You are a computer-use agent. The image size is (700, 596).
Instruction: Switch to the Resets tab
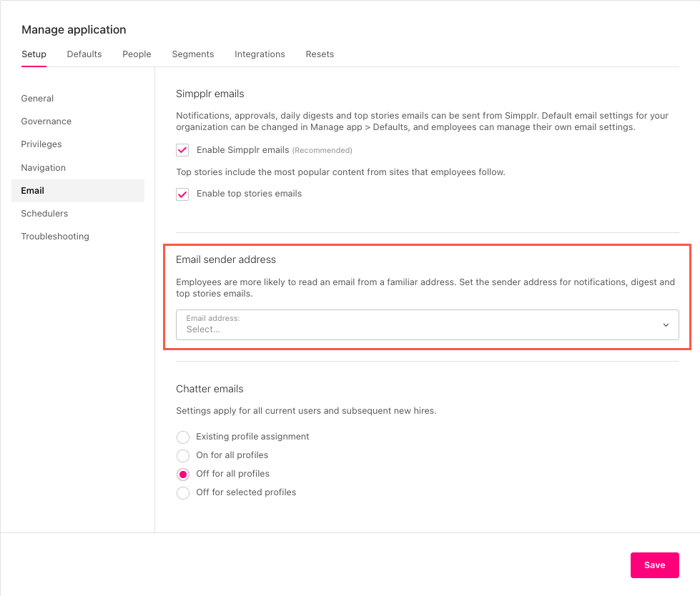[x=319, y=54]
